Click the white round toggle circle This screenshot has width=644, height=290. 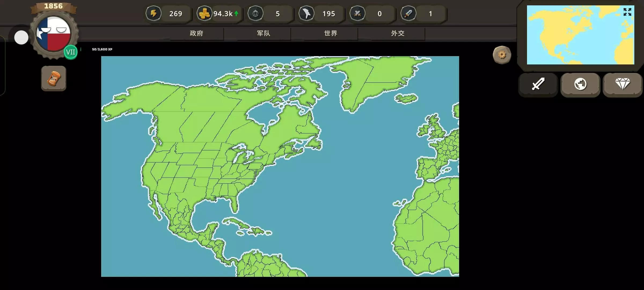21,37
